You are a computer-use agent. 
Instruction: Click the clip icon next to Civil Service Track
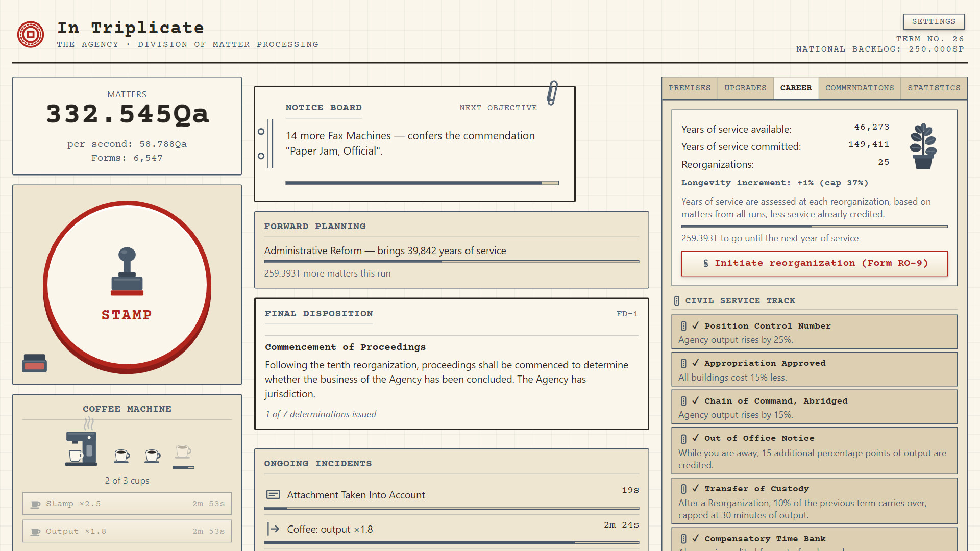pos(677,300)
